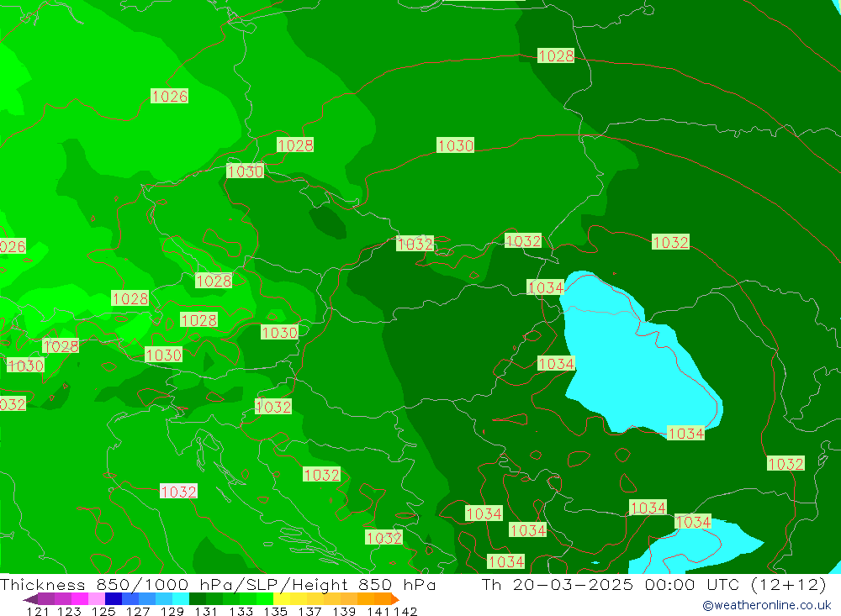
Task: Click the legend value 121
Action: tap(38, 611)
